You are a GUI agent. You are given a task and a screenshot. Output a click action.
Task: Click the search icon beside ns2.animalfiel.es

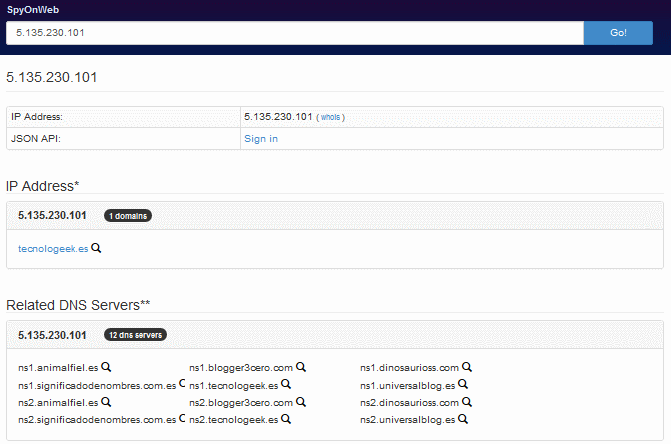[106, 402]
